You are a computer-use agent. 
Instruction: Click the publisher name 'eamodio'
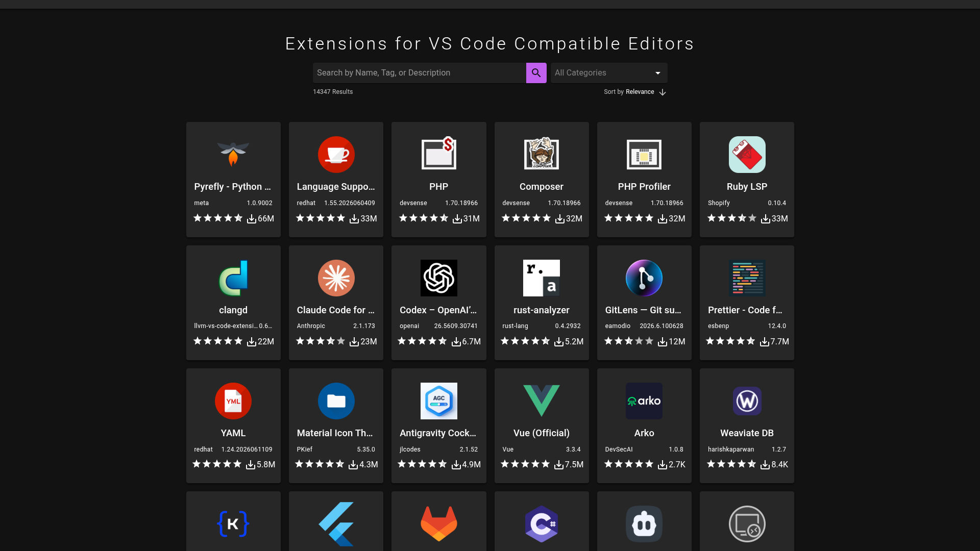619,326
